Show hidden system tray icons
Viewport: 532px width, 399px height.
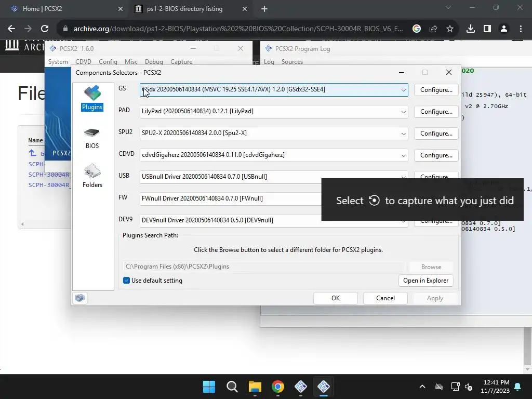tap(422, 387)
